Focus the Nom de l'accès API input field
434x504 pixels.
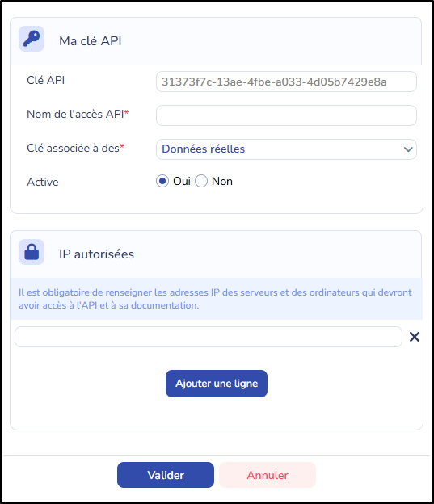pyautogui.click(x=286, y=115)
